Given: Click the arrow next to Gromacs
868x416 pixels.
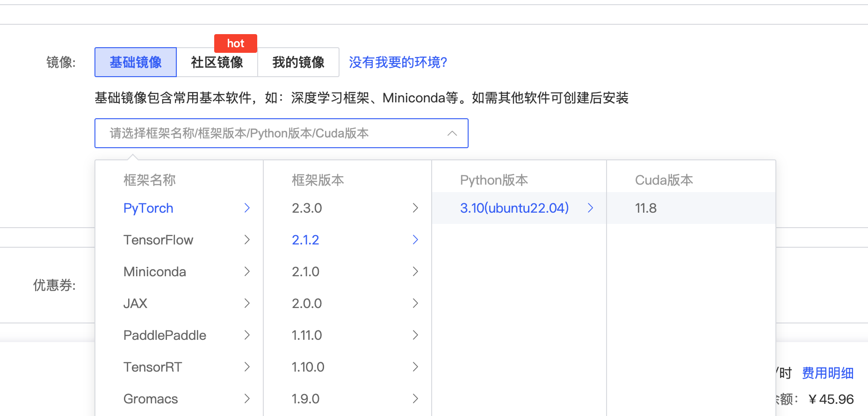Looking at the screenshot, I should 247,399.
